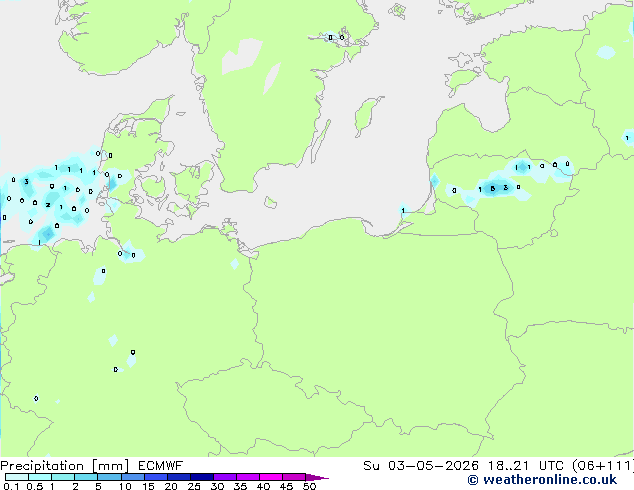Click the "Precipitation" title text
Viewport: 634px width, 490px height.
coord(42,466)
